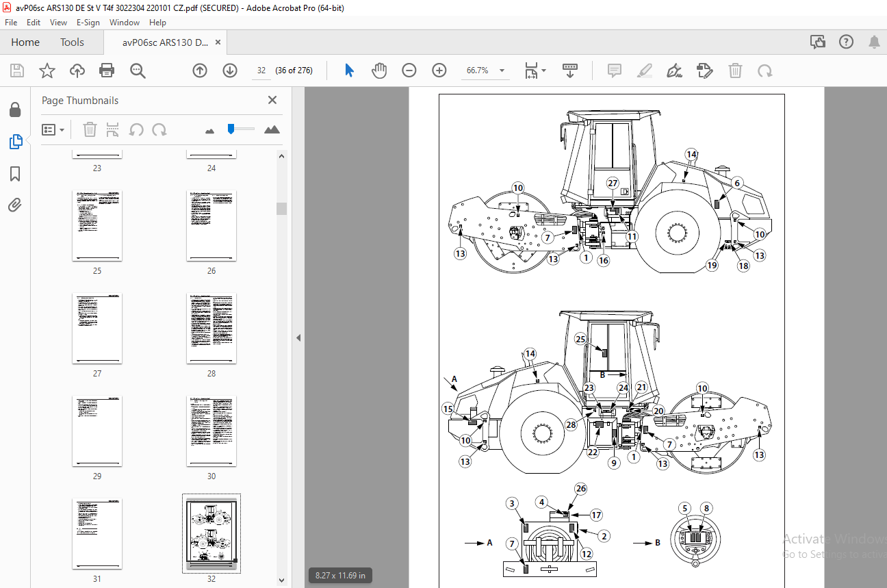887x588 pixels.
Task: Click thumbnails panel scroll down arrow
Action: (x=282, y=580)
